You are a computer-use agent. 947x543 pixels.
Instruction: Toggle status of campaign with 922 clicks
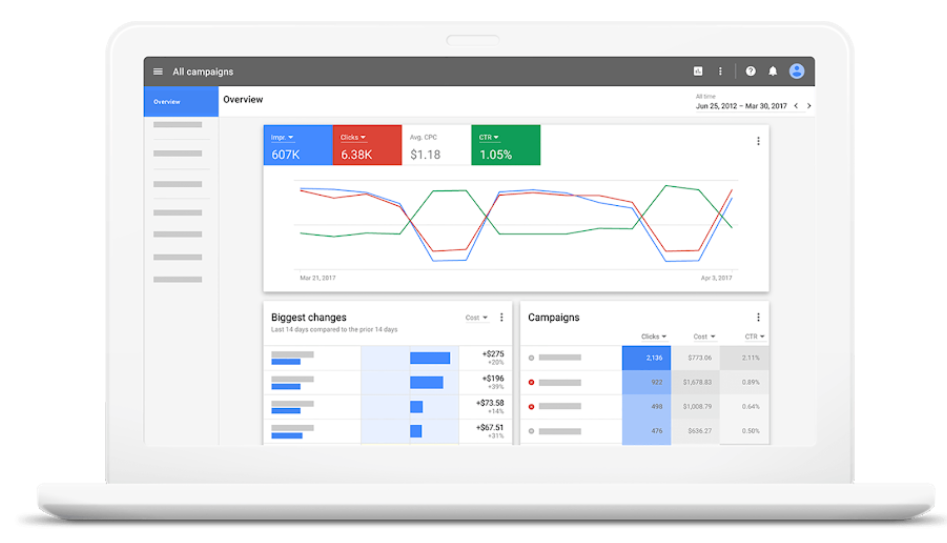coord(531,382)
